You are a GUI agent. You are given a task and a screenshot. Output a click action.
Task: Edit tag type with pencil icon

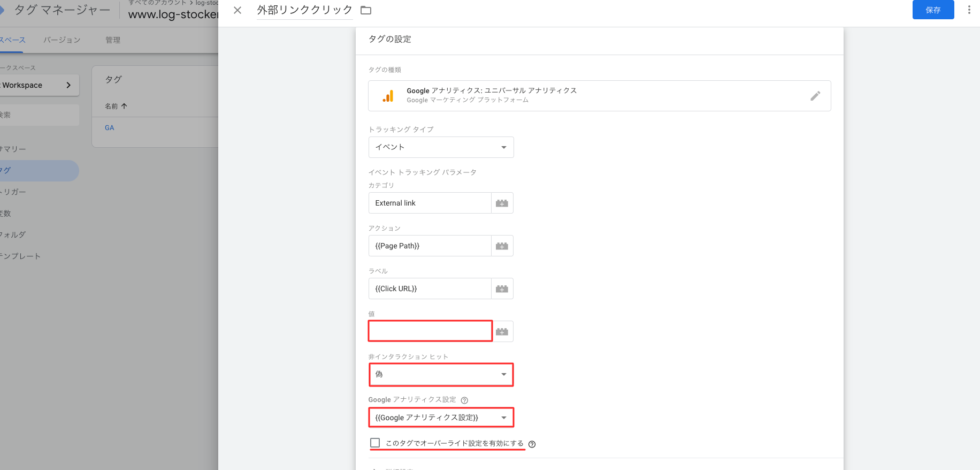pyautogui.click(x=815, y=96)
